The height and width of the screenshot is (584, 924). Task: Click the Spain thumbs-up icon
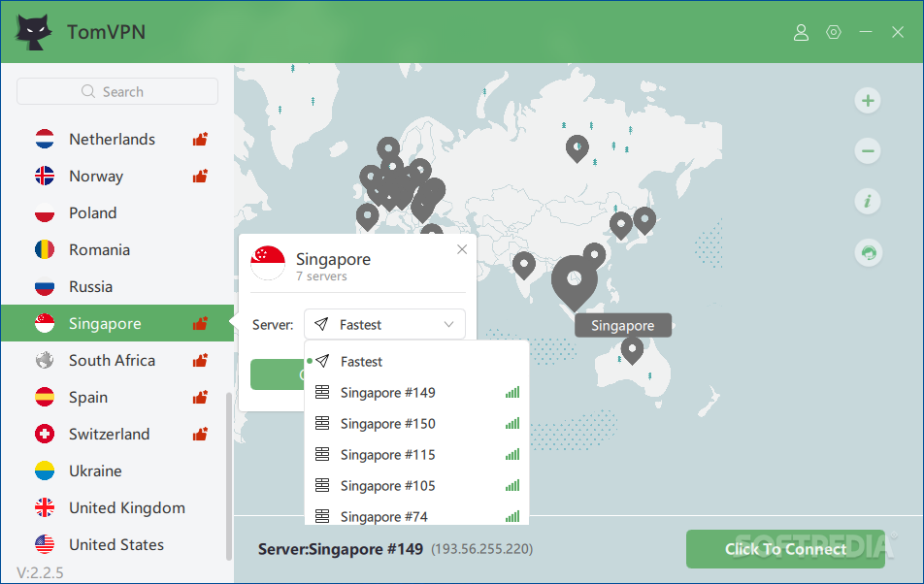[200, 398]
